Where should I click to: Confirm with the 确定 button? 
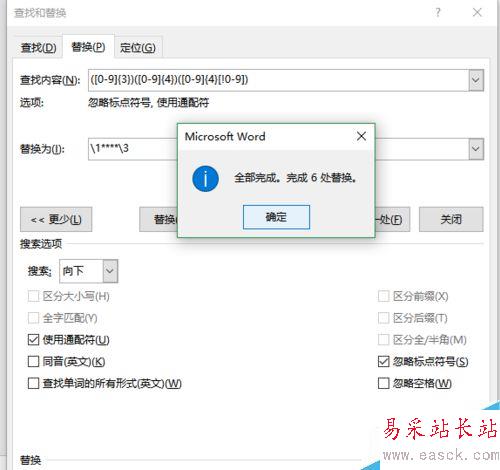(276, 217)
